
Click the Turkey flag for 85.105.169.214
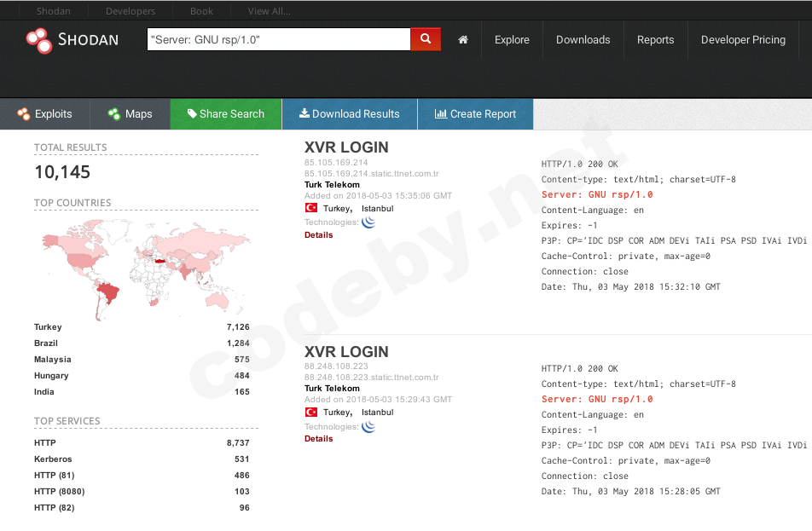tap(310, 208)
